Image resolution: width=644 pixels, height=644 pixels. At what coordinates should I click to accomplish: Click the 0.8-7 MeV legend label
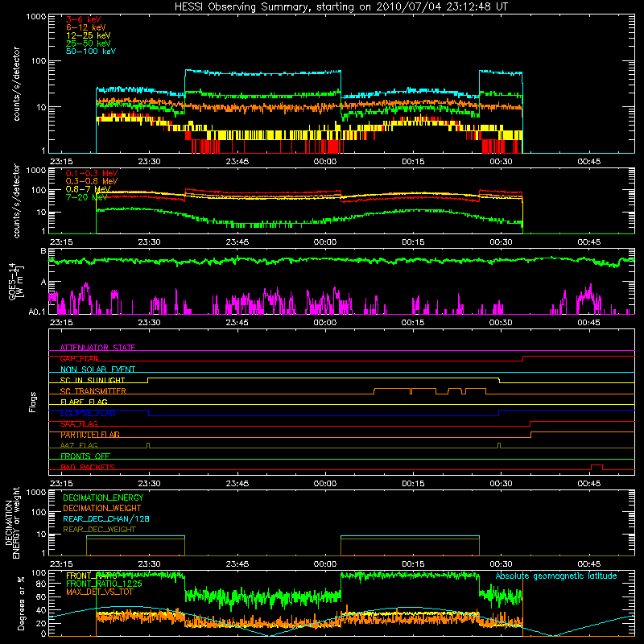coord(89,189)
